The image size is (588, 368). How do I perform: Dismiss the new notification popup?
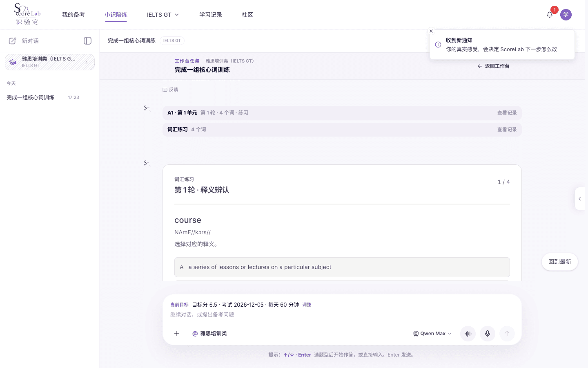click(431, 31)
